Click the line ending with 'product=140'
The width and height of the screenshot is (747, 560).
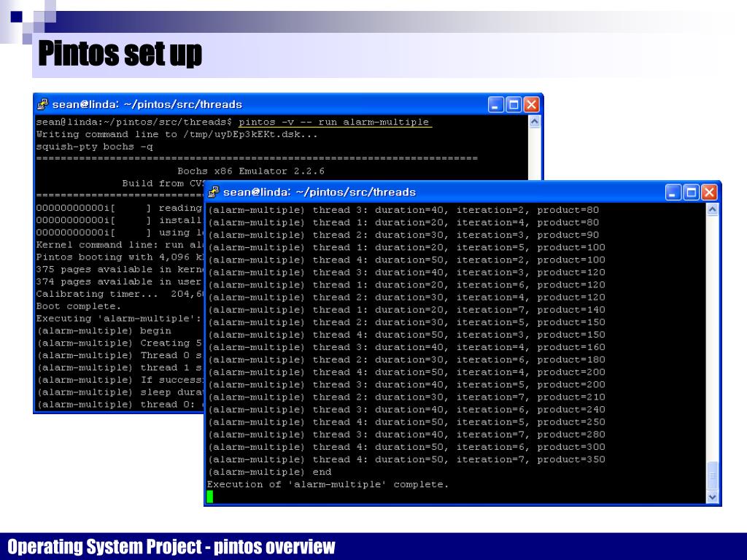pos(406,309)
